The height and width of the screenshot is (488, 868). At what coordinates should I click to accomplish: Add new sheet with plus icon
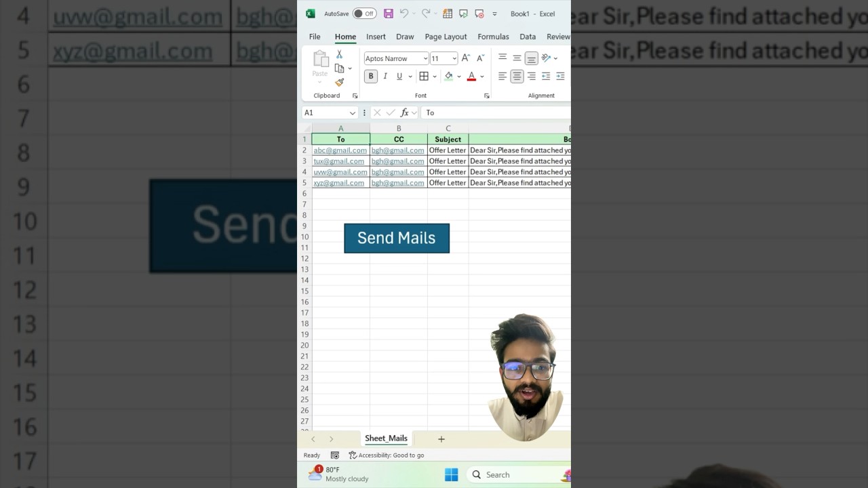click(x=441, y=439)
